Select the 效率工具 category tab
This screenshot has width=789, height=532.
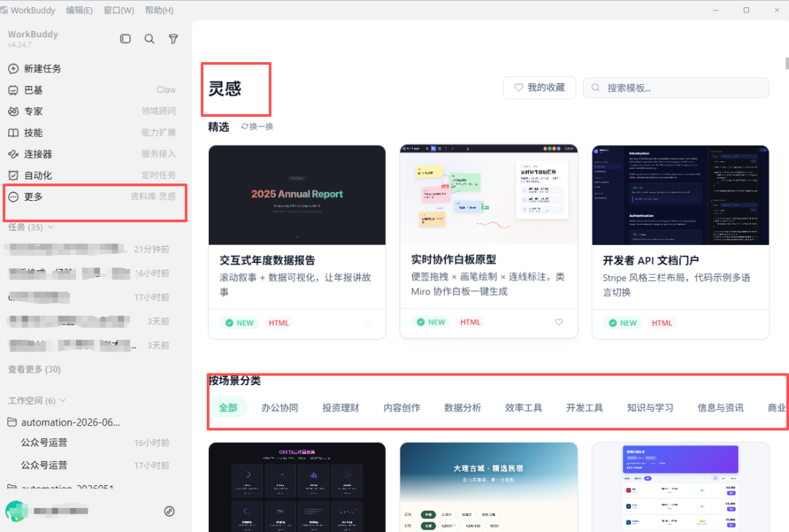click(x=523, y=408)
